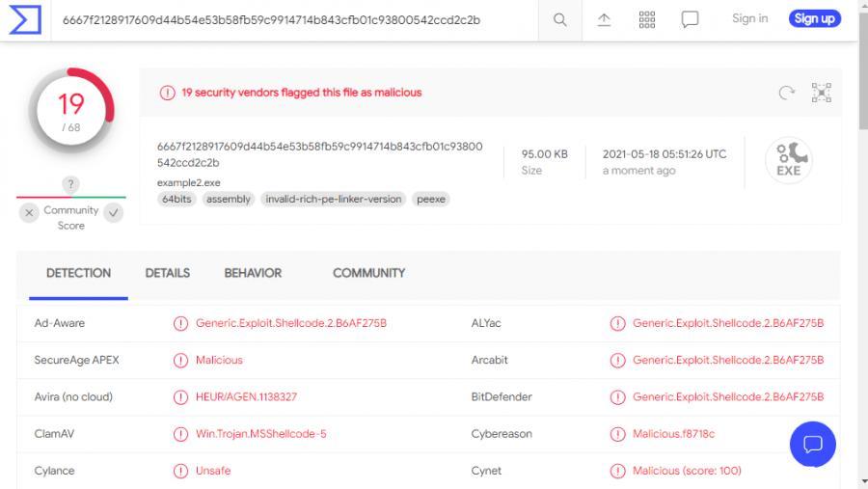Vote negative with community score X
This screenshot has width=868, height=489.
pyautogui.click(x=29, y=214)
